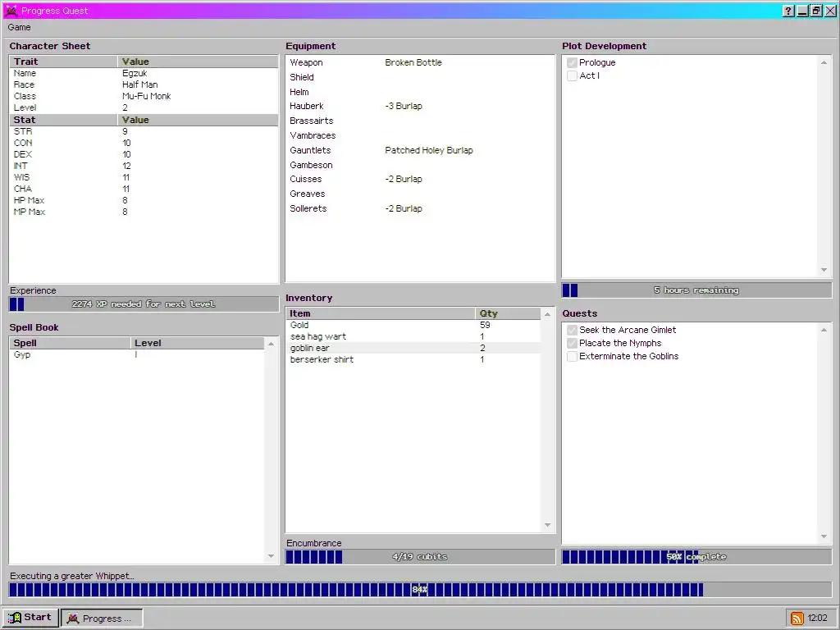Screen dimensions: 840x630
Task: Click the 12:02 taskbar clock
Action: pos(818,619)
